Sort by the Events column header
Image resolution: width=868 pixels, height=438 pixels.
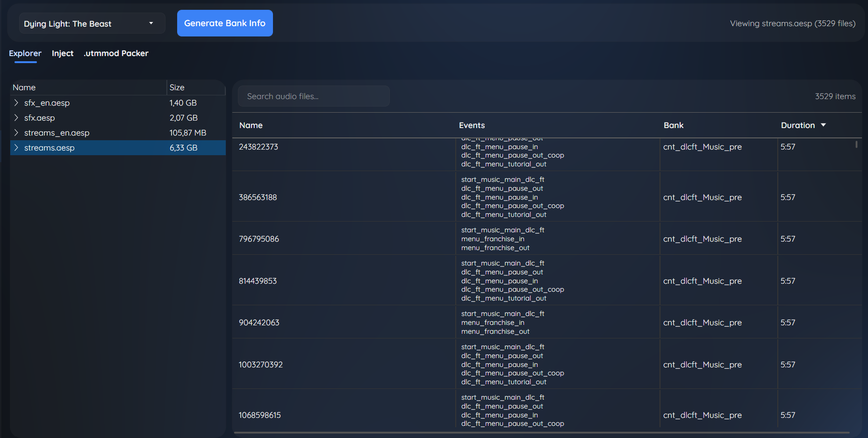point(472,125)
